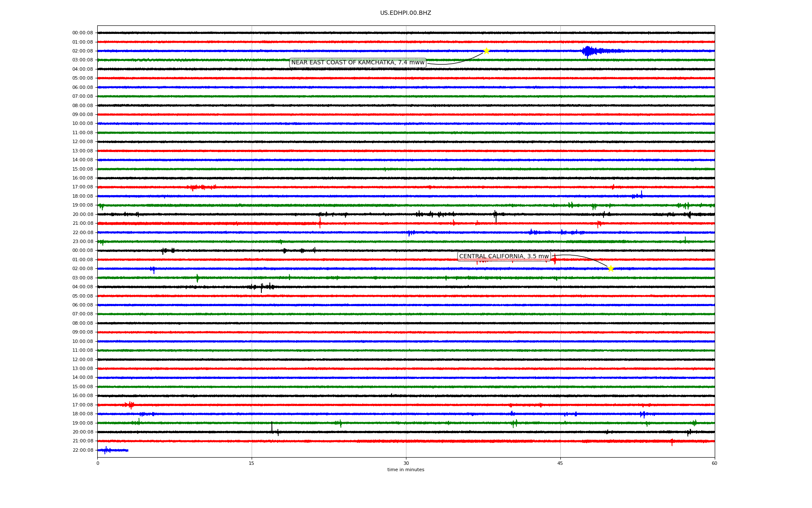The height and width of the screenshot is (508, 812).
Task: Click the 23:00:08 row time label
Action: click(x=82, y=242)
